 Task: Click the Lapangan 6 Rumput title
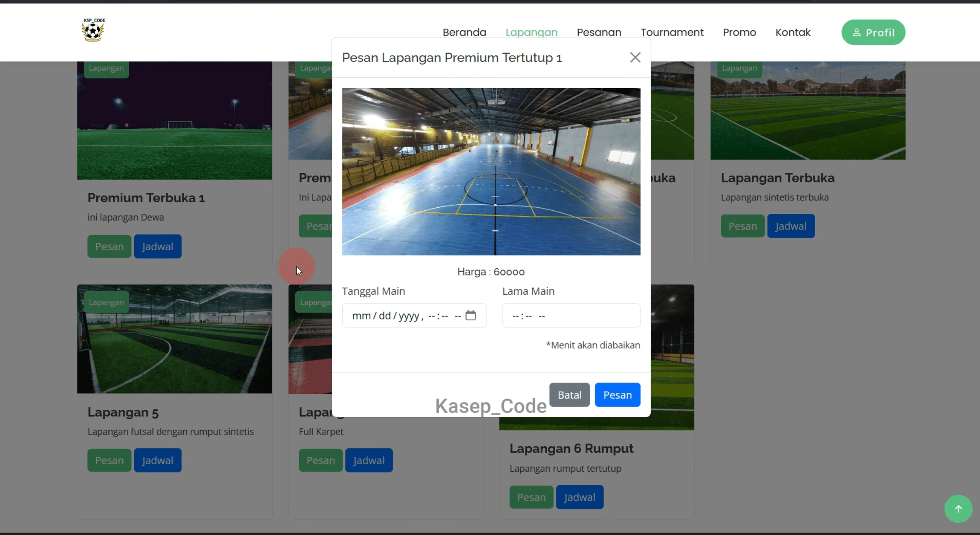point(571,448)
